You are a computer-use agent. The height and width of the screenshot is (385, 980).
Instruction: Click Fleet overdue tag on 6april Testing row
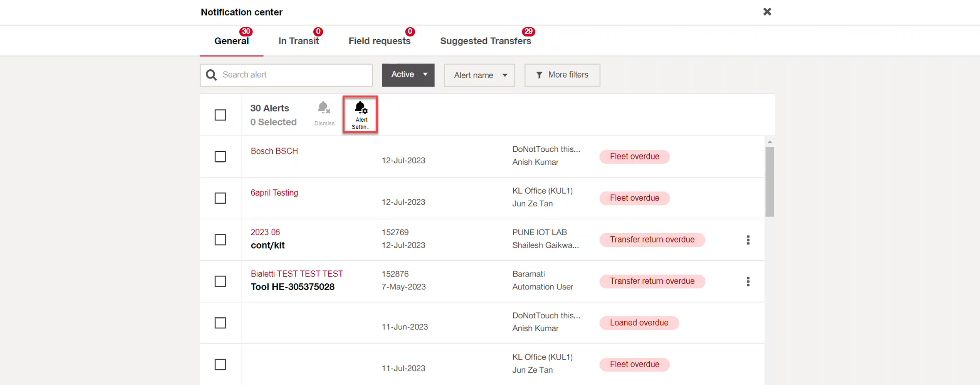(634, 198)
